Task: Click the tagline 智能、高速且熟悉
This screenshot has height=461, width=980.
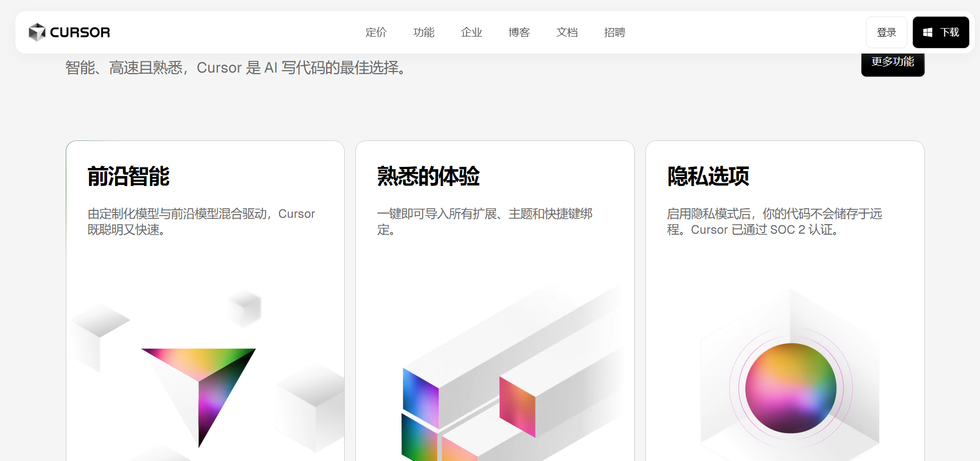Action: point(124,68)
